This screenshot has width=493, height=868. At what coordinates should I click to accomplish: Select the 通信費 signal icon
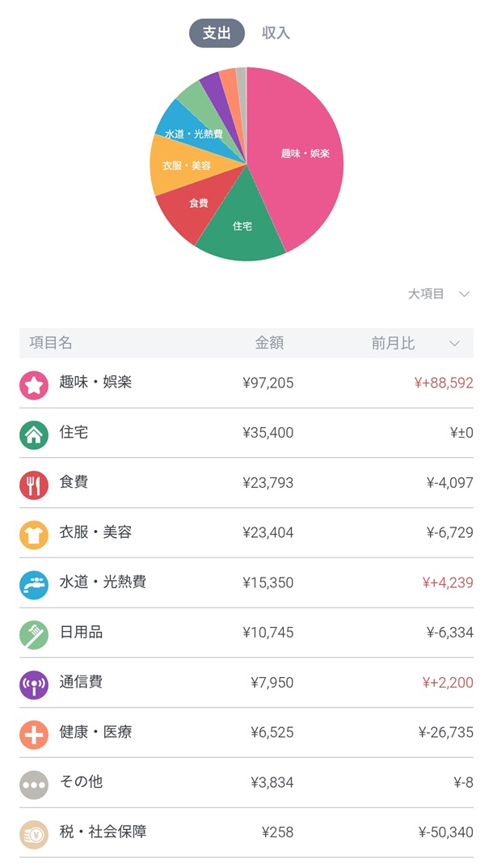click(x=36, y=682)
